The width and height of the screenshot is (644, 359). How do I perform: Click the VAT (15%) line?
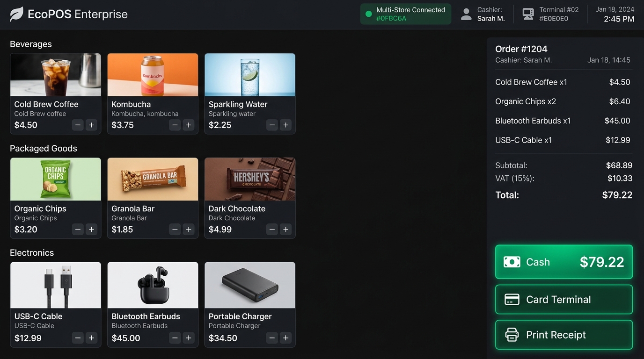[x=564, y=178]
